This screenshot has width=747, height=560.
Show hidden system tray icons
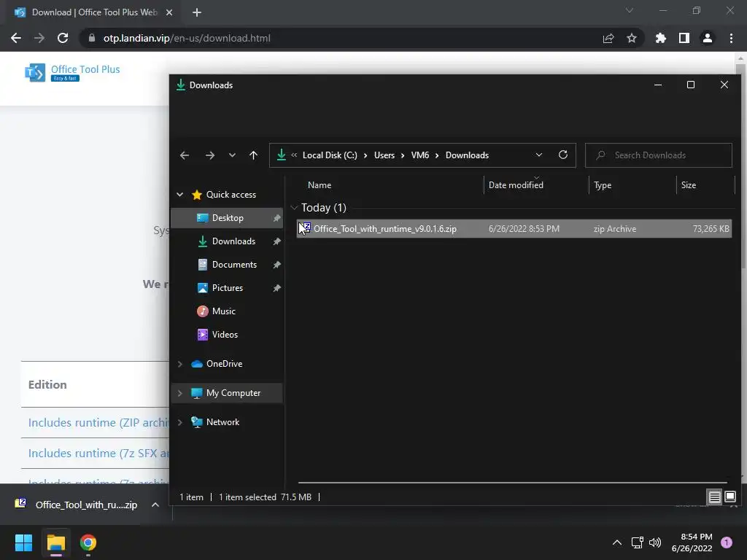(617, 542)
